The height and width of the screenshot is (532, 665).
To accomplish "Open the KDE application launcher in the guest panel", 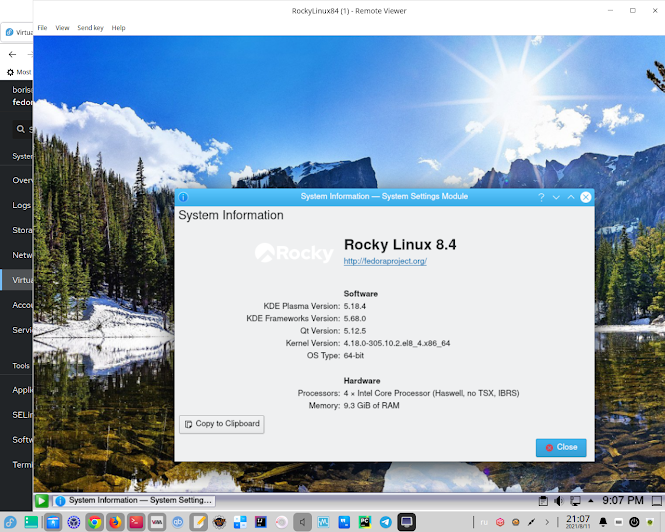I will coord(42,501).
